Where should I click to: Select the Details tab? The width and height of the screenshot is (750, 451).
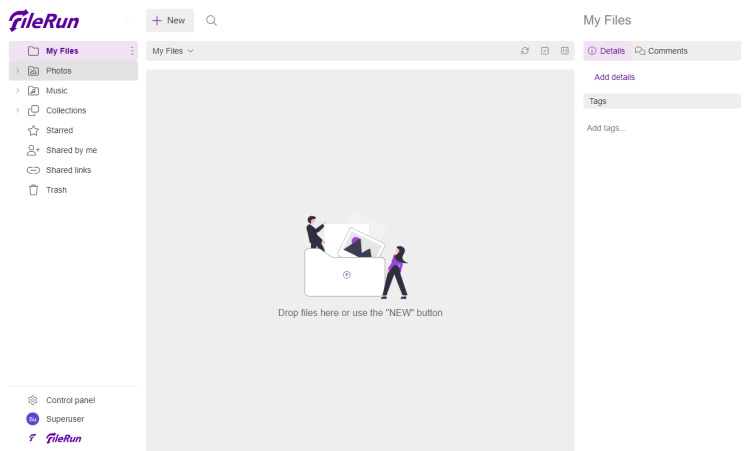pos(606,51)
